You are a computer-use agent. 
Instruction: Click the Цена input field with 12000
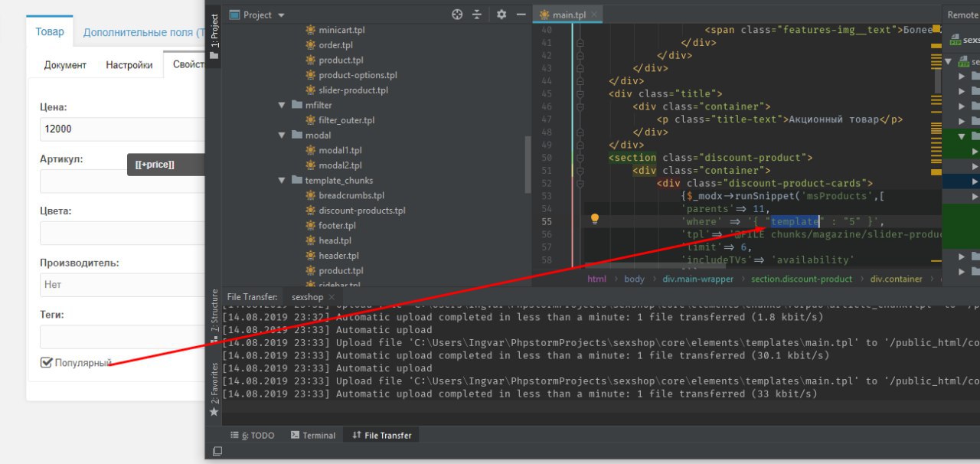(x=122, y=129)
